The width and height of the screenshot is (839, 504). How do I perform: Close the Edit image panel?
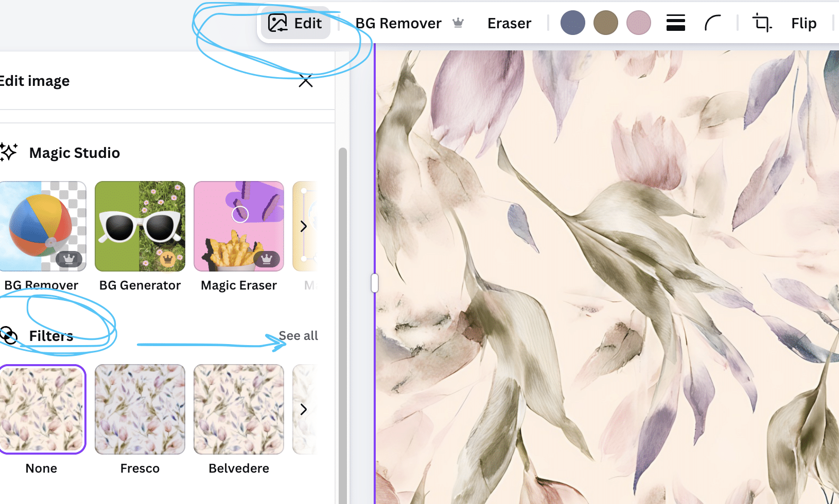pos(306,81)
